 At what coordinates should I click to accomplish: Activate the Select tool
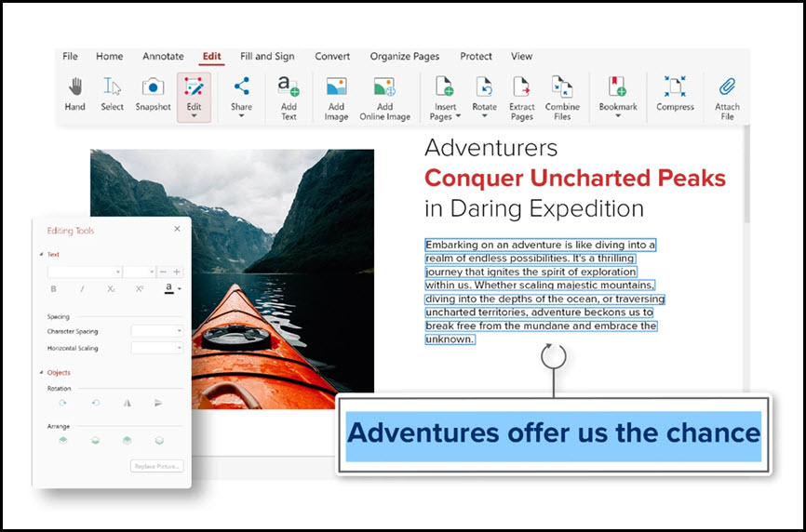click(112, 93)
